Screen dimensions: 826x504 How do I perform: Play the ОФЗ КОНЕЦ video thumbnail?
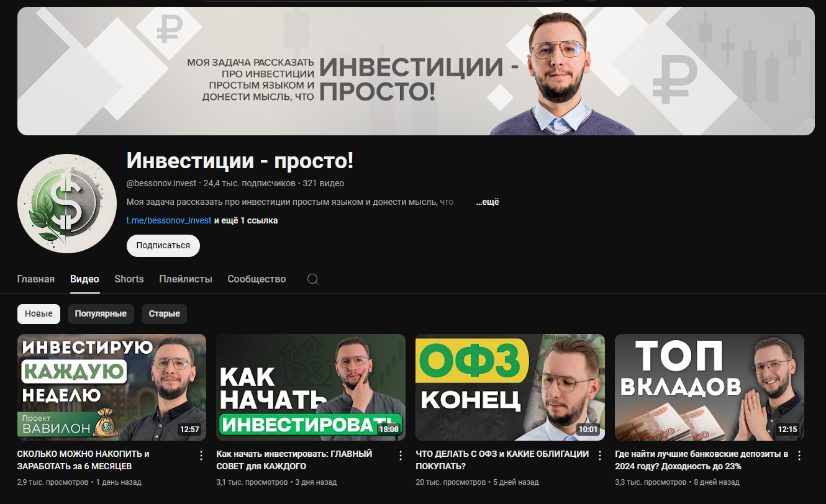[510, 387]
